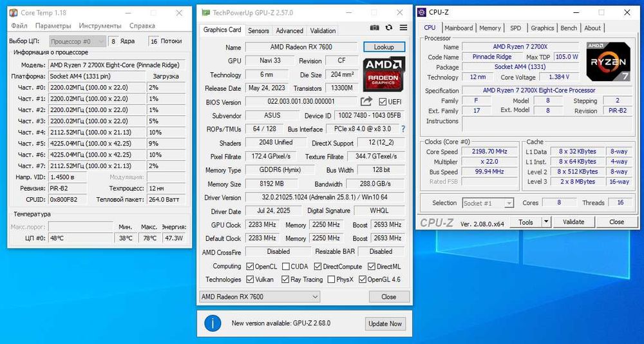Screen dimensions: 644x344
Task: Open the Справка menu
Action: tap(142, 26)
